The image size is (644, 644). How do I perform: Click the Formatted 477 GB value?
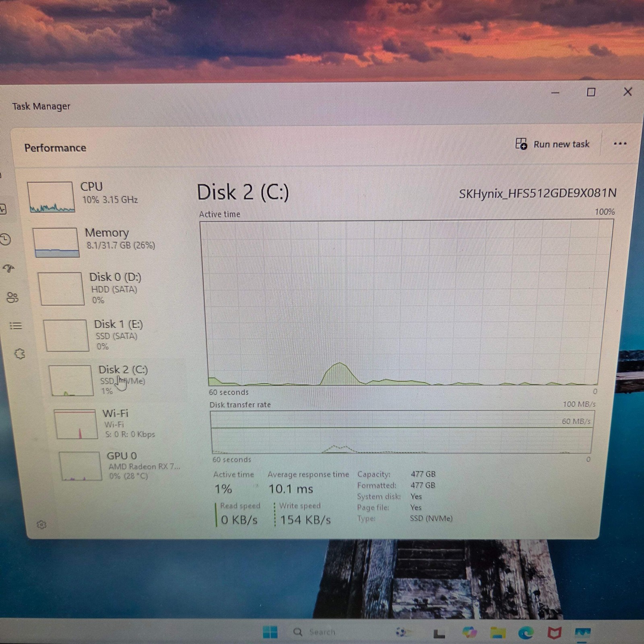[423, 485]
